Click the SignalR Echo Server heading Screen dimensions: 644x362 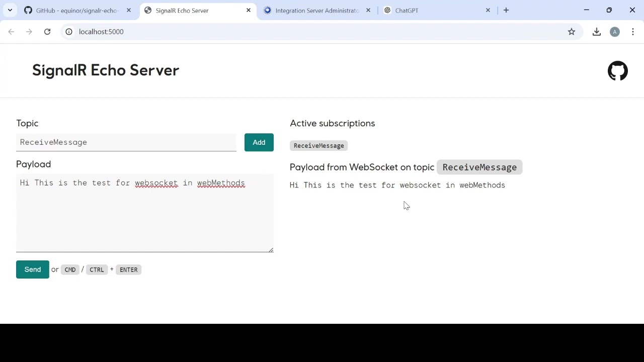click(x=106, y=70)
